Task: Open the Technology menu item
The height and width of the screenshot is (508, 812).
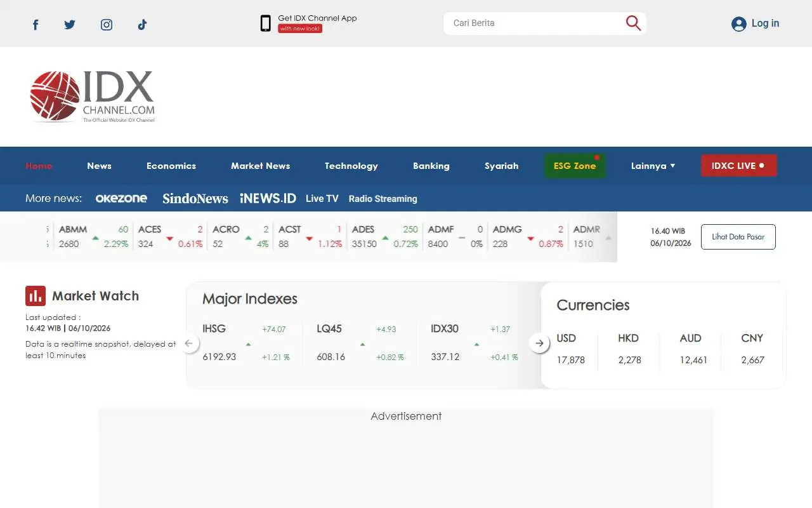Action: 351,166
